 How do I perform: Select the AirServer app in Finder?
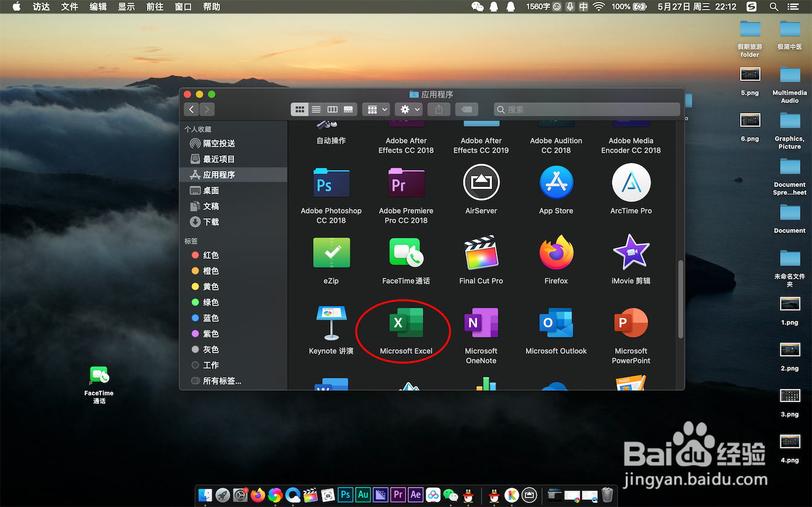481,182
